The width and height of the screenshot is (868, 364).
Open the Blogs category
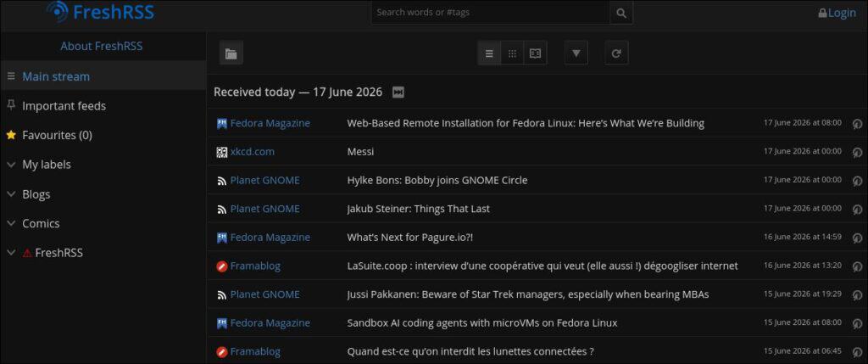tap(36, 194)
